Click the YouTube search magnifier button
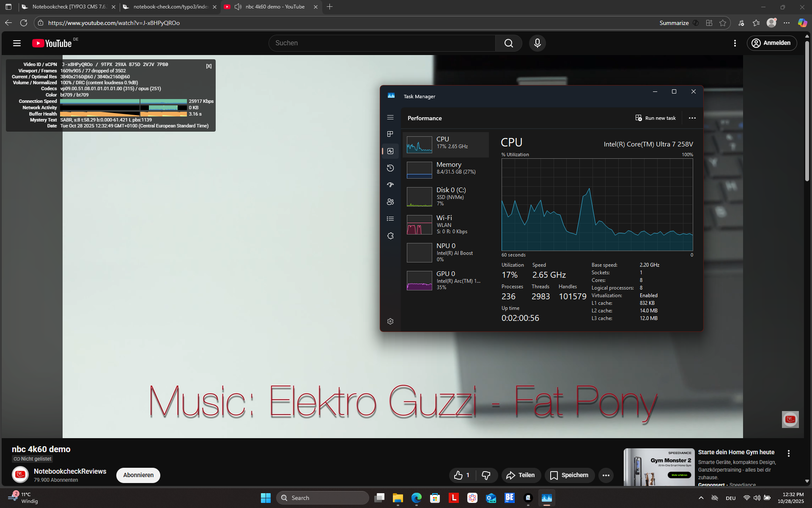 [508, 43]
